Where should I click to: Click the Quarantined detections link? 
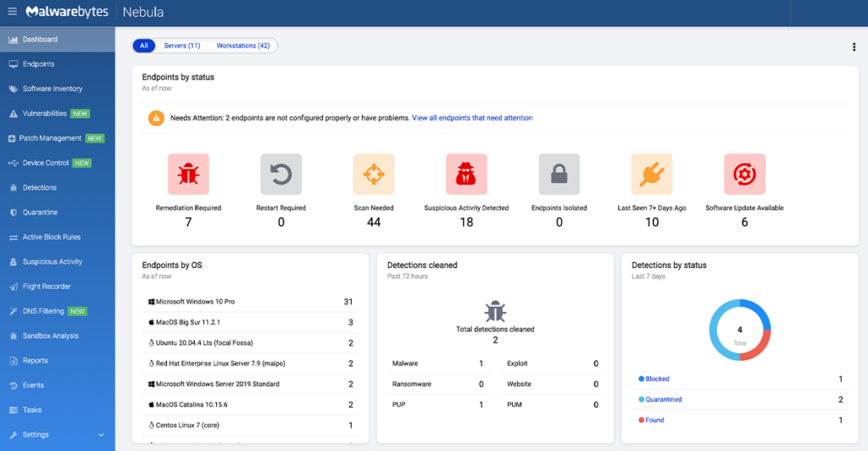click(x=663, y=399)
